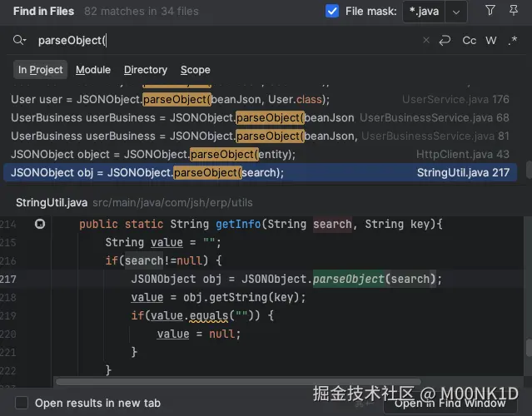Switch to the Module scope tab

point(93,70)
